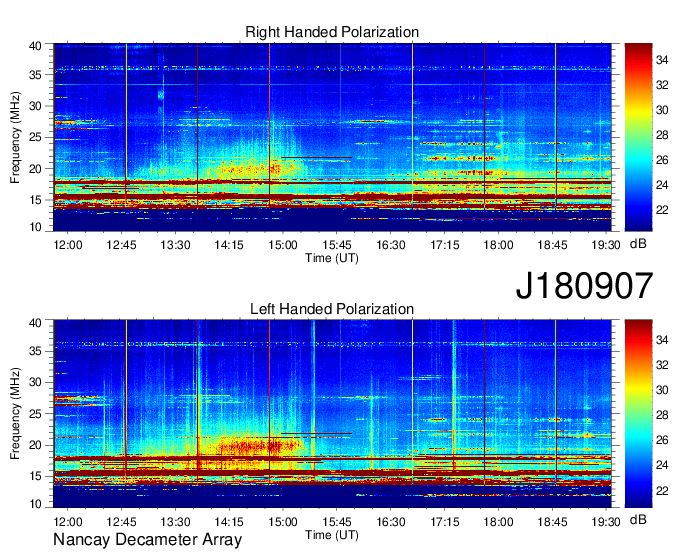Click the 15:45 tick on Right Handed plot
The width and height of the screenshot is (680, 552).
(x=337, y=245)
